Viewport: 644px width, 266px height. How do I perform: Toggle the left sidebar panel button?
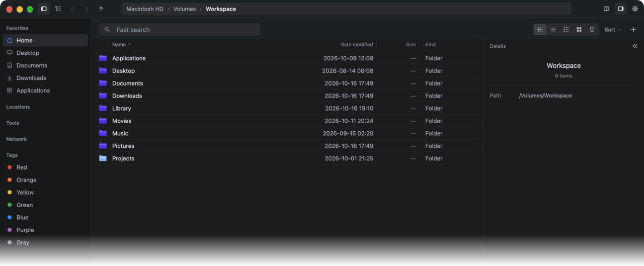[x=44, y=9]
